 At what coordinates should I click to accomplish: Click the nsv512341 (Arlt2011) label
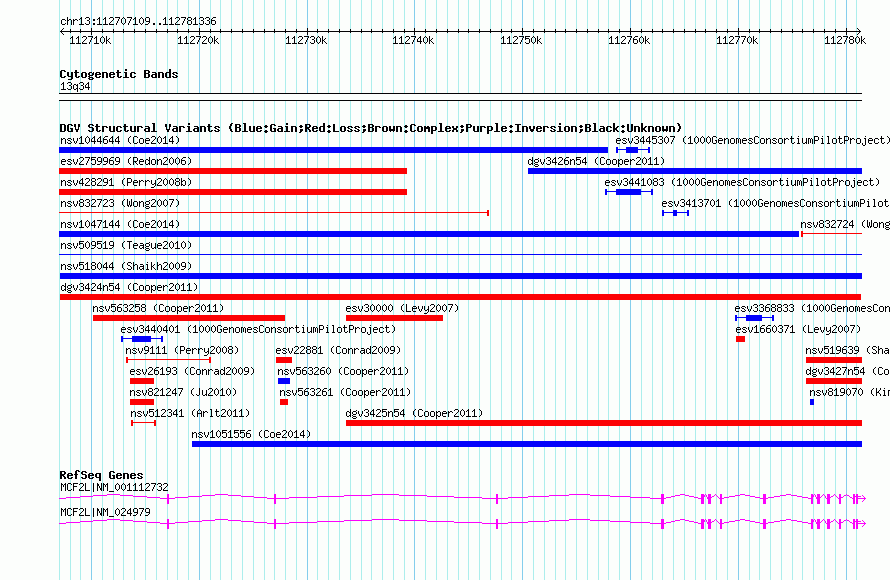pos(190,413)
